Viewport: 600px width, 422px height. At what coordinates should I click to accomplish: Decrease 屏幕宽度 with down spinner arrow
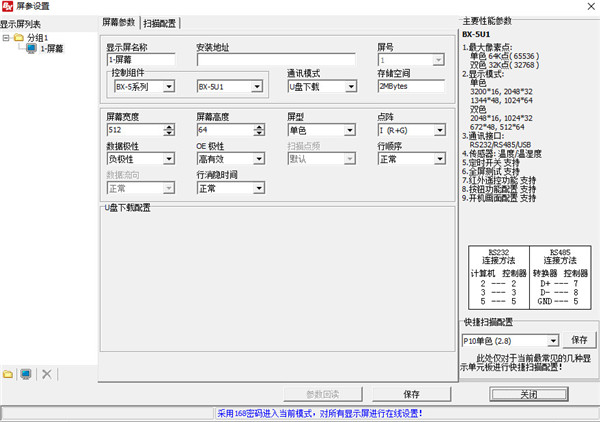pyautogui.click(x=169, y=133)
